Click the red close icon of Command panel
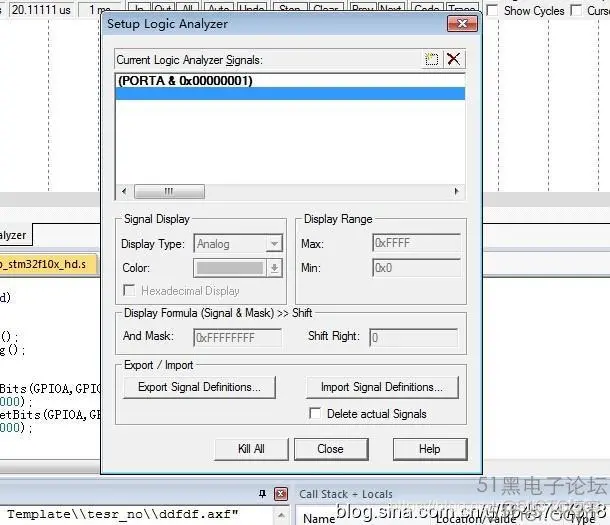610x525 pixels. [x=281, y=494]
